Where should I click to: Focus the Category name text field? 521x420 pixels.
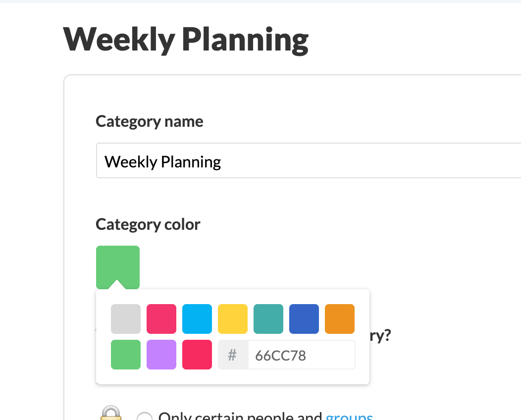pyautogui.click(x=309, y=161)
